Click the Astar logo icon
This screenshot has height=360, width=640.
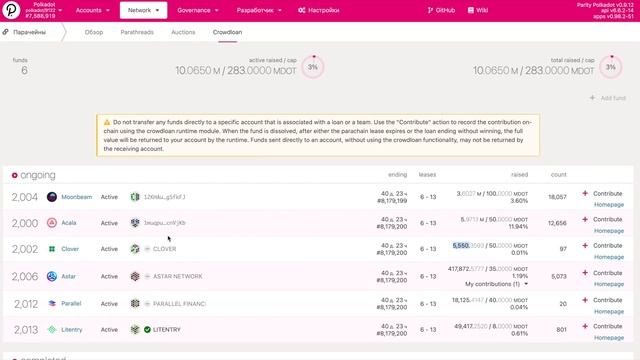pyautogui.click(x=52, y=276)
